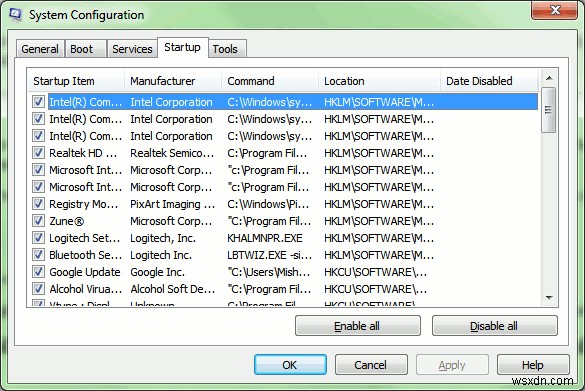Open Help for System Configuration

pyautogui.click(x=533, y=365)
